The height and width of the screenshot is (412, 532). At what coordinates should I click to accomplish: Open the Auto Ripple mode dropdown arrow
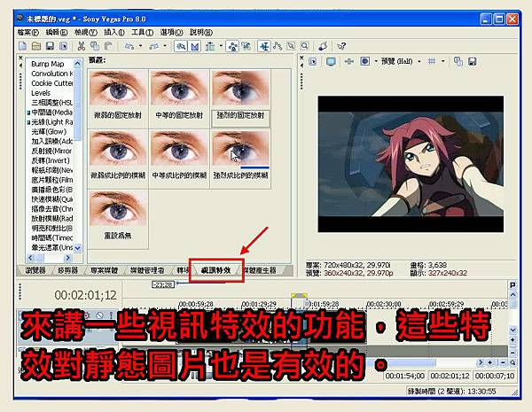pyautogui.click(x=221, y=46)
